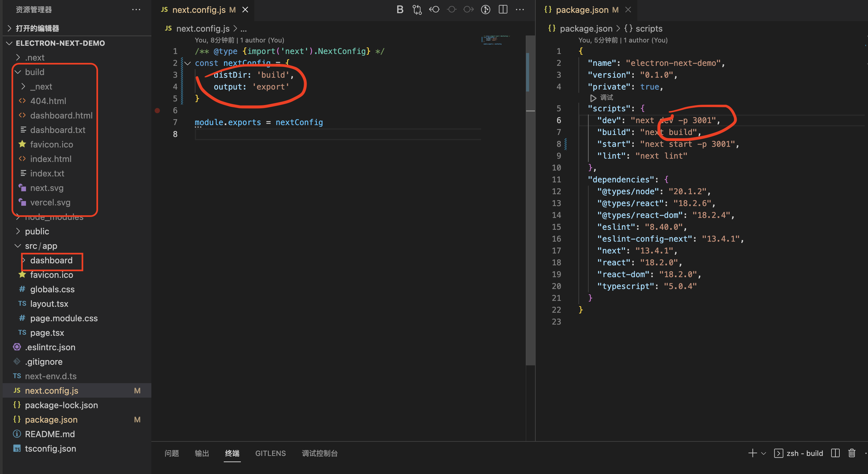Open explorer panel more actions menu
This screenshot has width=868, height=474.
click(136, 10)
